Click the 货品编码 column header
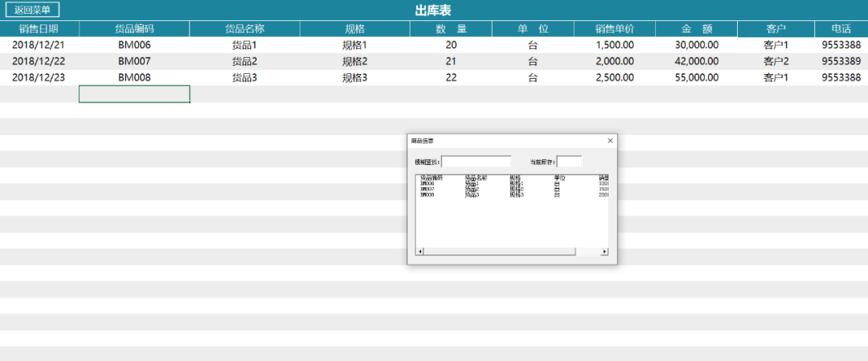868x361 pixels. click(134, 29)
